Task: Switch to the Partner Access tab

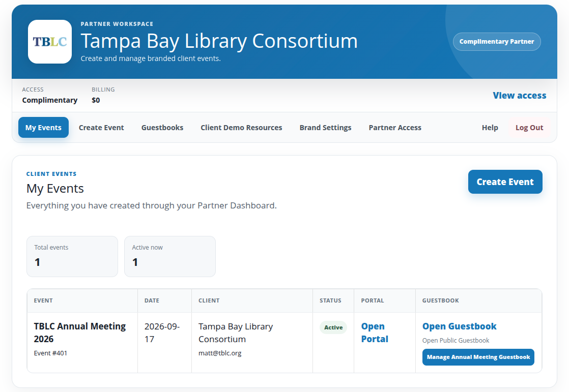Action: (395, 127)
